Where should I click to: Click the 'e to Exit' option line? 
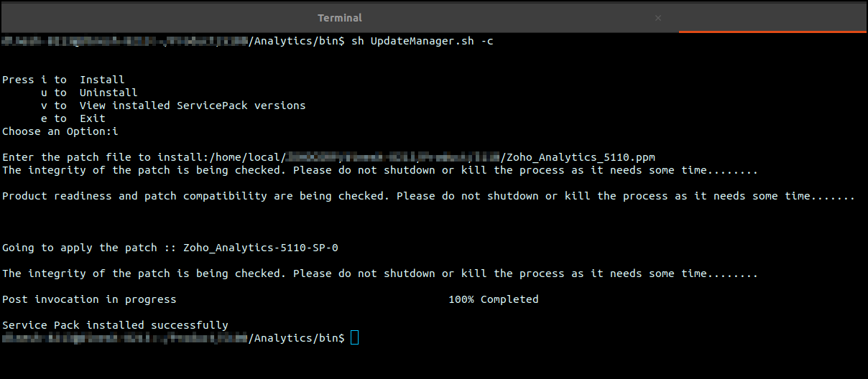[x=73, y=118]
